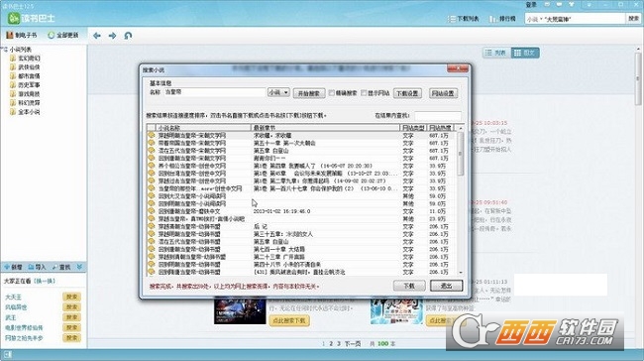
Task: Click right book cover thumbnail behind dialog
Action: click(x=396, y=310)
